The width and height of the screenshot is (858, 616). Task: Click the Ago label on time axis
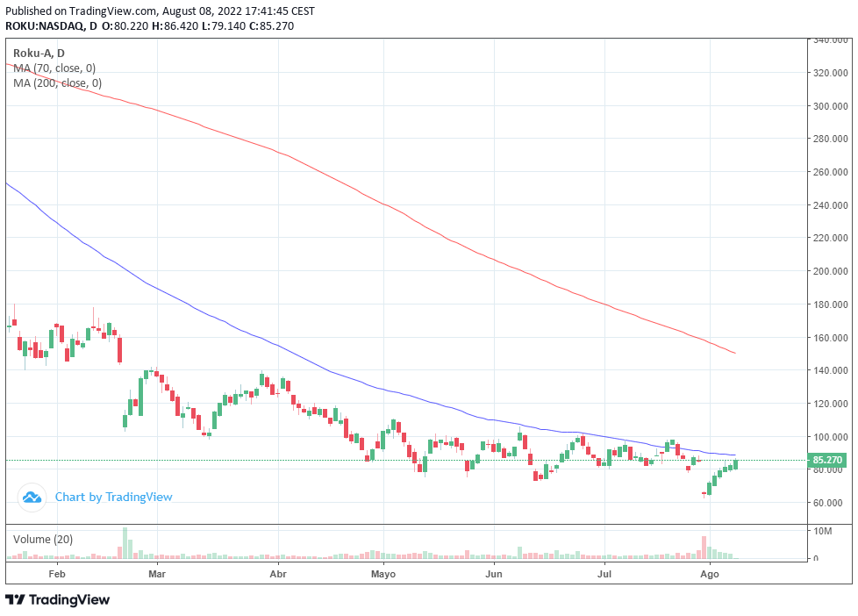(709, 574)
